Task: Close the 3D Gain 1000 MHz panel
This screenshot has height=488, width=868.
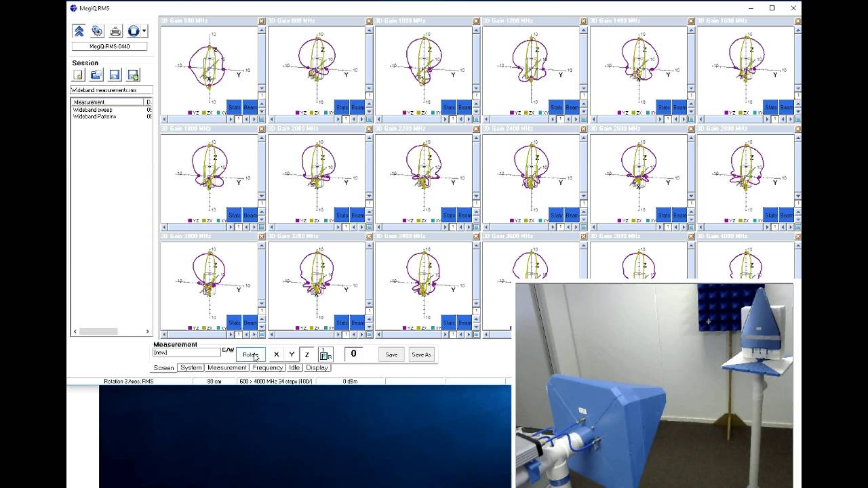Action: click(477, 21)
